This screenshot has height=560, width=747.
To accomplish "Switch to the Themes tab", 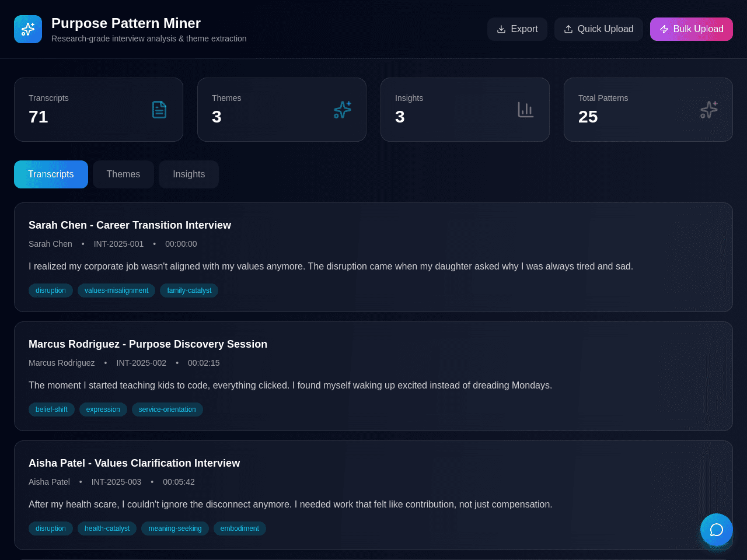I will pos(123,174).
